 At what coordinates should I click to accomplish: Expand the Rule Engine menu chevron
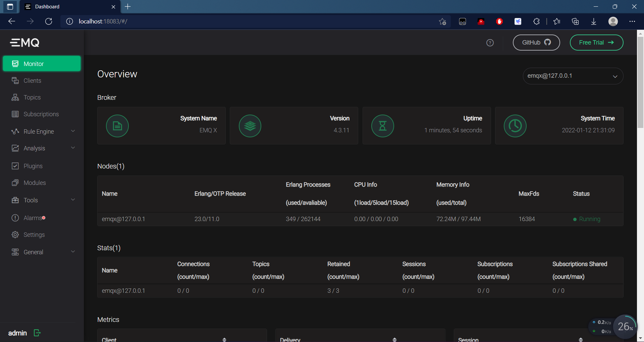pyautogui.click(x=73, y=131)
